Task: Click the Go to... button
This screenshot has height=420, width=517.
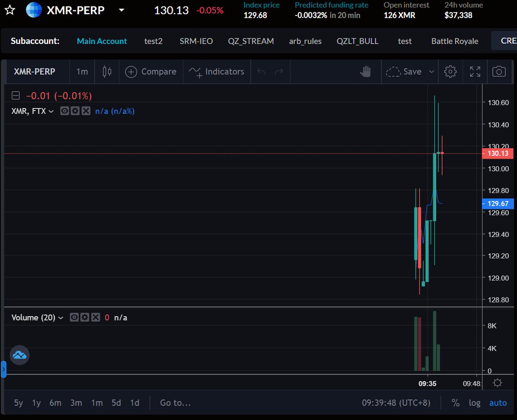Action: [175, 402]
